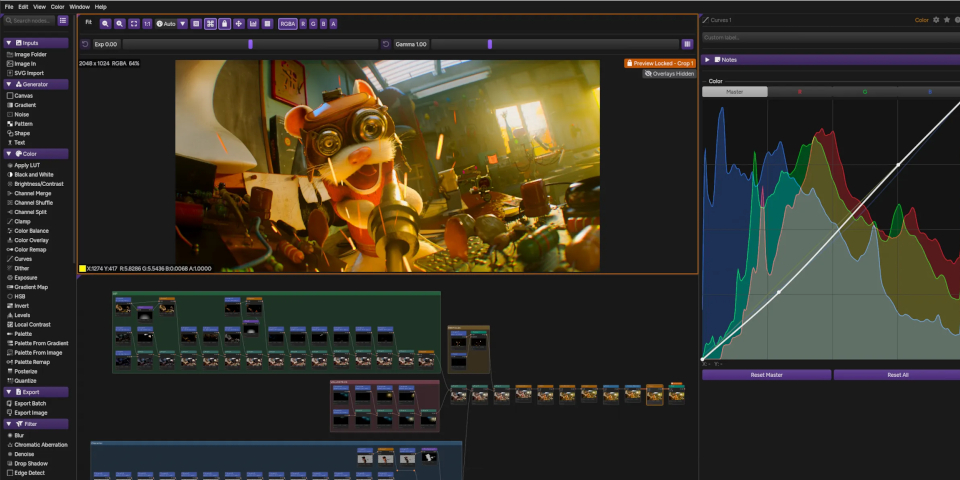The width and height of the screenshot is (960, 480).
Task: Favorite the Curves 1 node with star
Action: pyautogui.click(x=947, y=20)
